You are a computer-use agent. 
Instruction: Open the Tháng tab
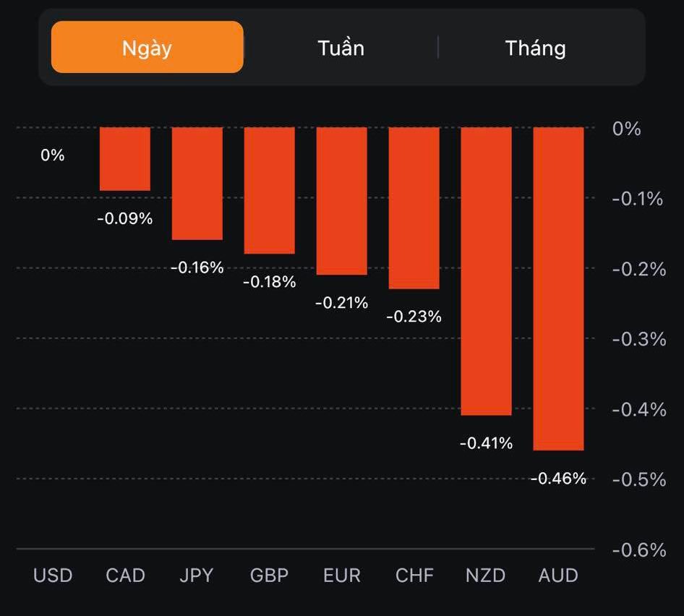point(535,48)
